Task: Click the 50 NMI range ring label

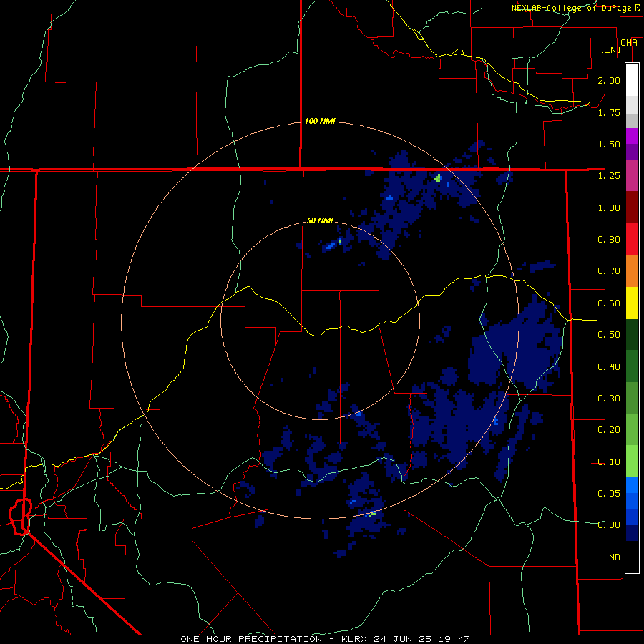Action: tap(320, 220)
